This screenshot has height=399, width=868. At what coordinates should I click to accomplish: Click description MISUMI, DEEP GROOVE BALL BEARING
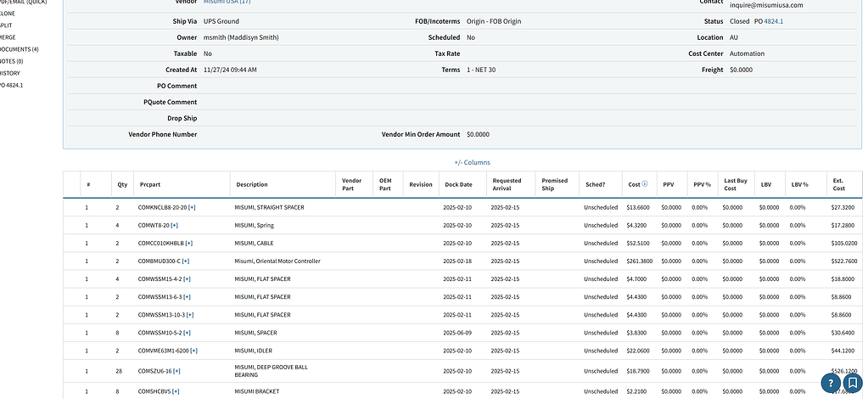pos(272,371)
